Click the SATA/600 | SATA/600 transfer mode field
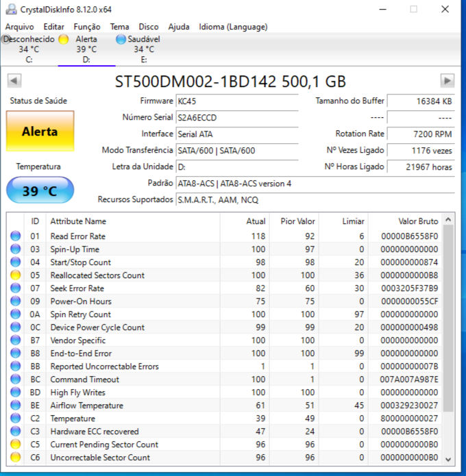Viewport: 466px width, 476px height. click(x=237, y=150)
